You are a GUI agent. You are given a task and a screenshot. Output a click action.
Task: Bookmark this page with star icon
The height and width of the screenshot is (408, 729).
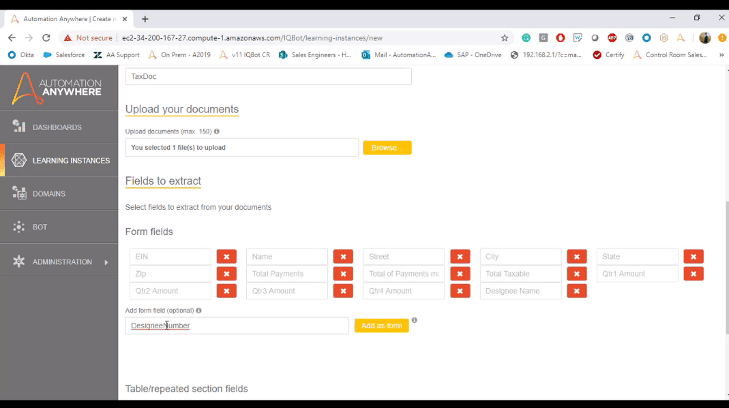[504, 38]
